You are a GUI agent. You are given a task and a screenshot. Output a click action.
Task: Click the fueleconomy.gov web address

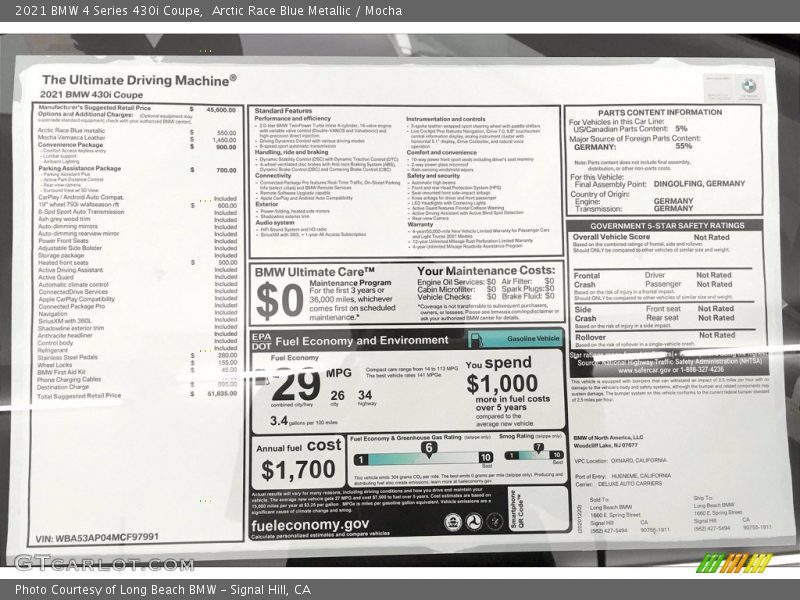pyautogui.click(x=310, y=524)
